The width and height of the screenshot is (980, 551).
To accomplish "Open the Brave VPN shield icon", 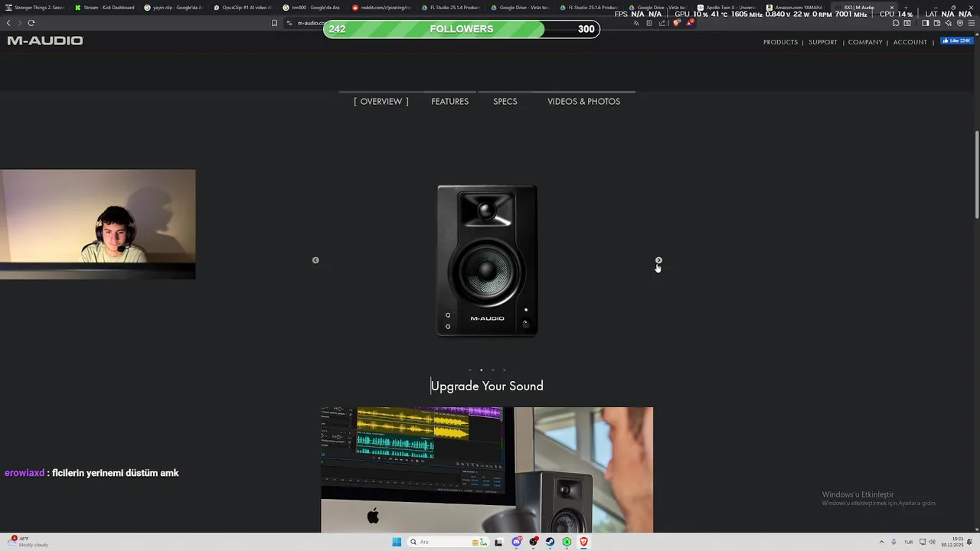I will pos(959,23).
